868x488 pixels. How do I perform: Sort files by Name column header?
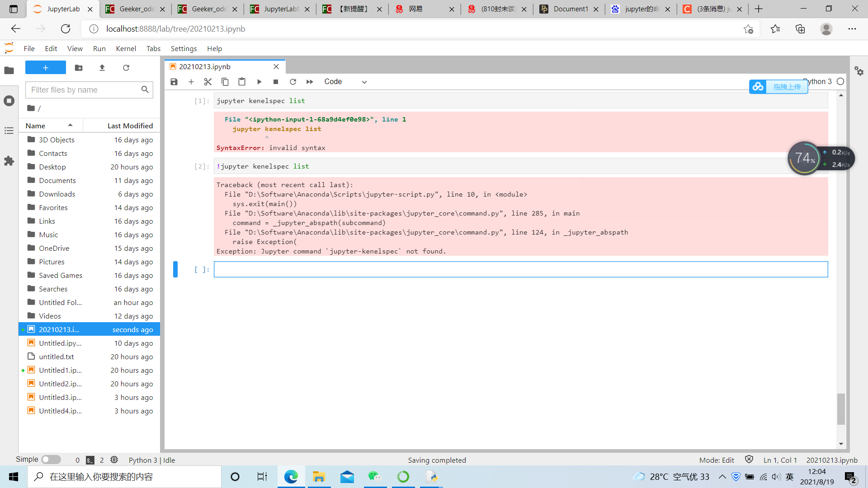(51, 126)
